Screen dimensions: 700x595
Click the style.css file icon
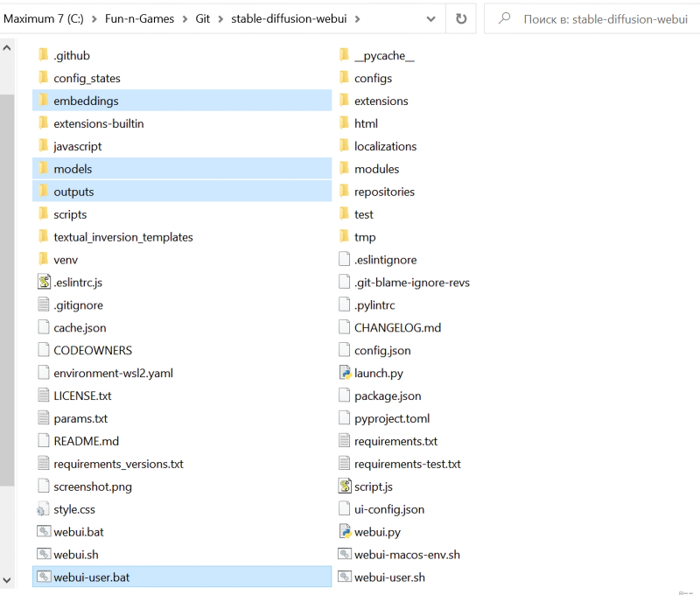pyautogui.click(x=45, y=509)
